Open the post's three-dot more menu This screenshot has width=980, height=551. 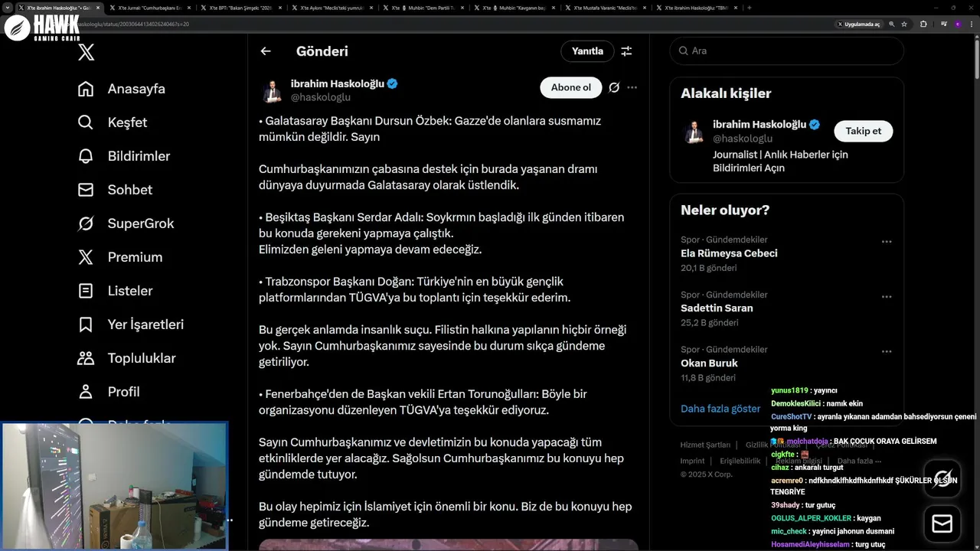pyautogui.click(x=632, y=87)
